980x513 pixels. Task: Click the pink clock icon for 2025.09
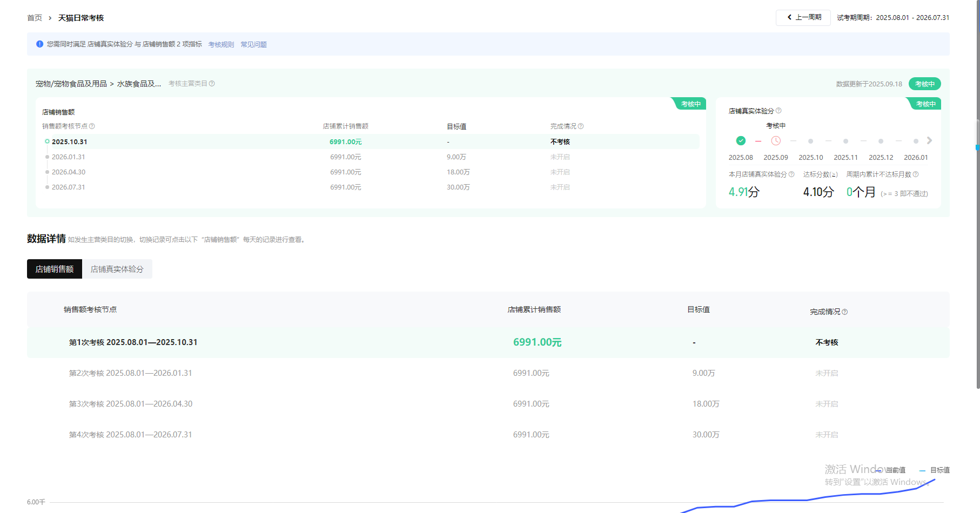click(x=776, y=141)
